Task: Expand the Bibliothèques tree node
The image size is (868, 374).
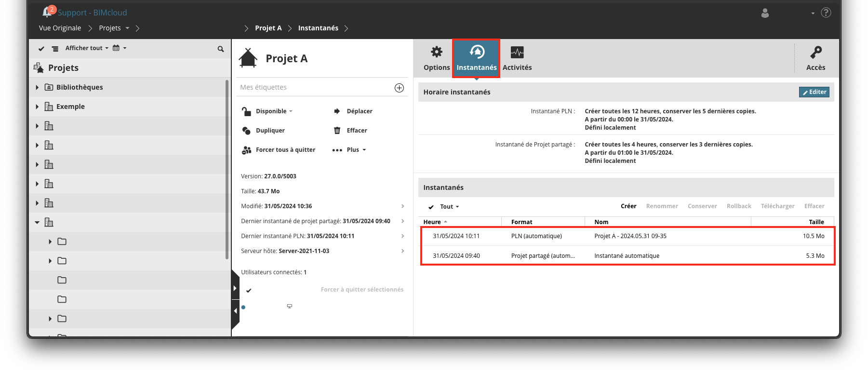Action: coord(37,87)
